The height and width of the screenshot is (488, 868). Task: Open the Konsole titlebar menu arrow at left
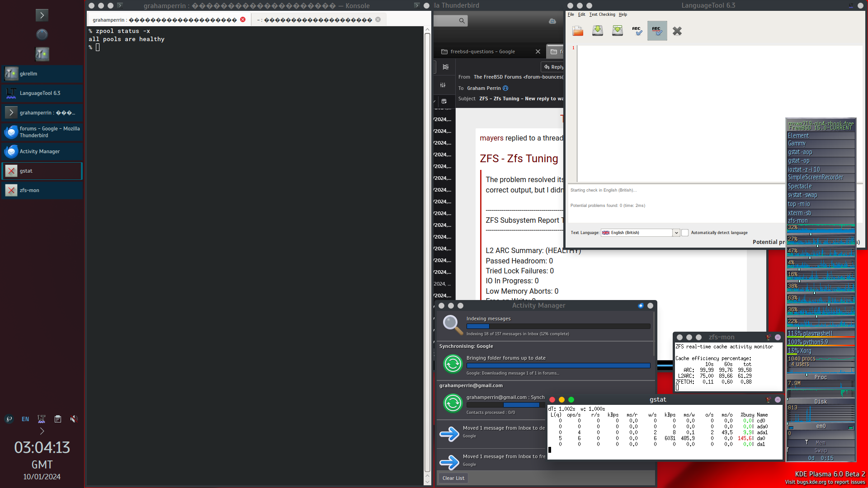(x=120, y=5)
